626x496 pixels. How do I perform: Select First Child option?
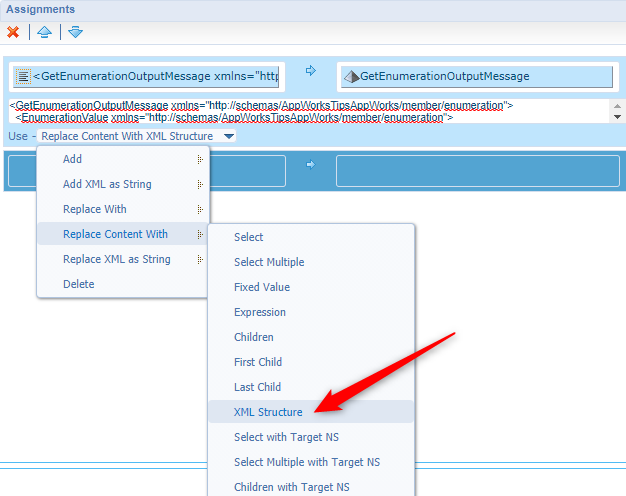click(257, 362)
